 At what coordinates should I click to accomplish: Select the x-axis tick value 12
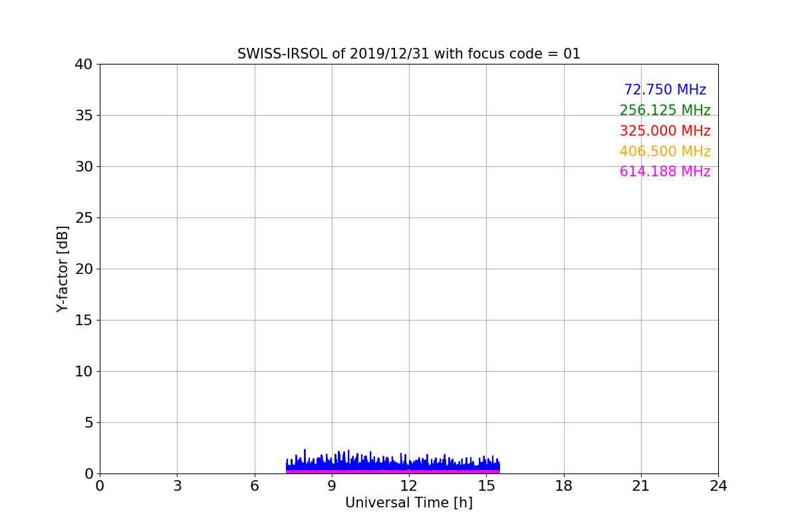click(409, 486)
